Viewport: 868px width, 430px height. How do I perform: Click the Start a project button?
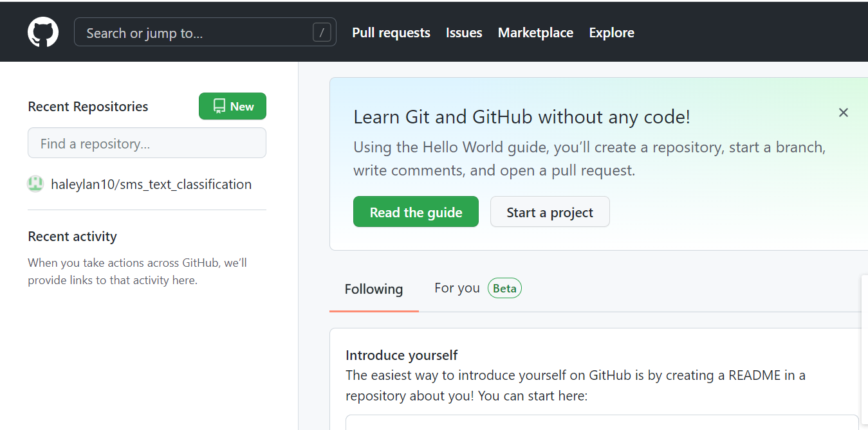549,212
